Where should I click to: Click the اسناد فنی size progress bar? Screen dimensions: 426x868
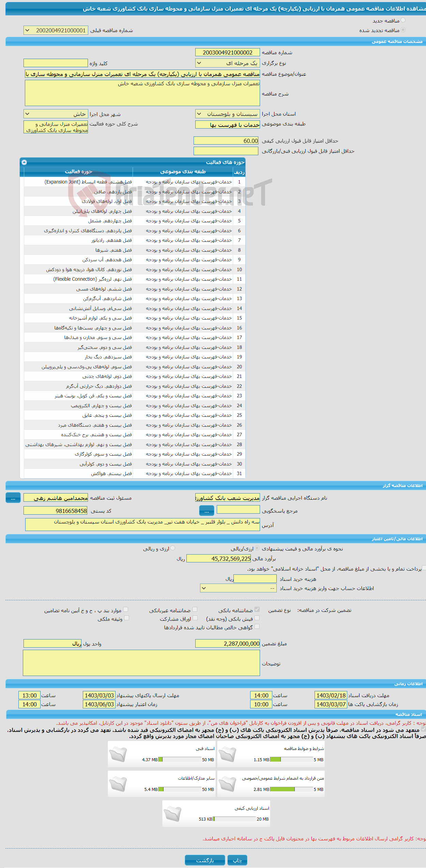point(180,760)
